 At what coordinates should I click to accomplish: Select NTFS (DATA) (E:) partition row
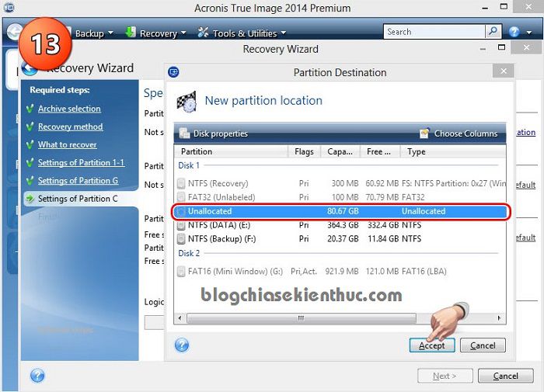pos(340,225)
